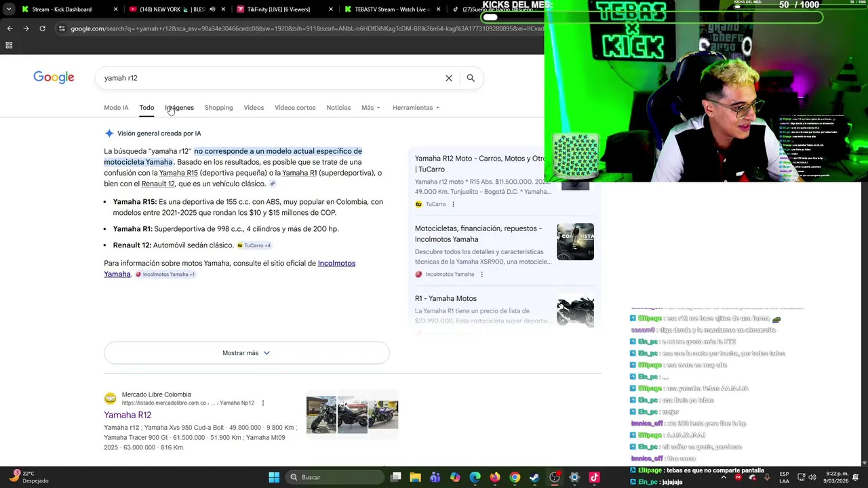Select the Videos search tab
The height and width of the screenshot is (488, 868).
(254, 108)
